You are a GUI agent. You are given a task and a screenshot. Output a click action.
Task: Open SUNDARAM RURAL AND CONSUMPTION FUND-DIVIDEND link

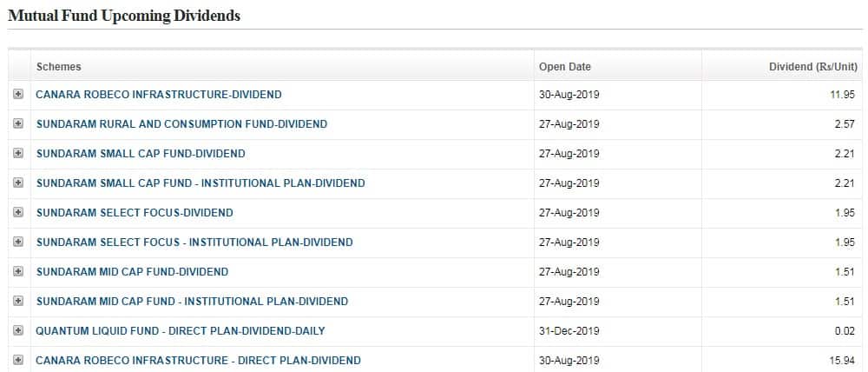point(181,123)
